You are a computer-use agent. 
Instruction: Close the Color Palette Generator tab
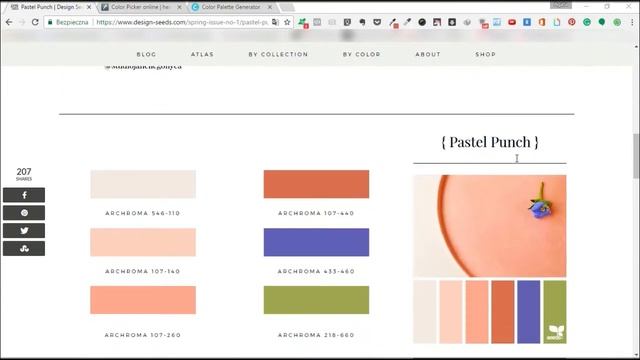tap(269, 7)
